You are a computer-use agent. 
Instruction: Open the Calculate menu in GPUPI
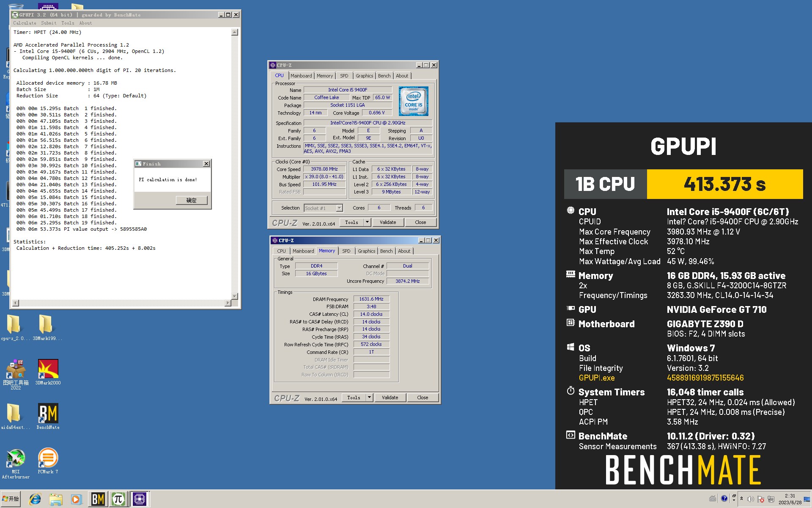coord(25,23)
